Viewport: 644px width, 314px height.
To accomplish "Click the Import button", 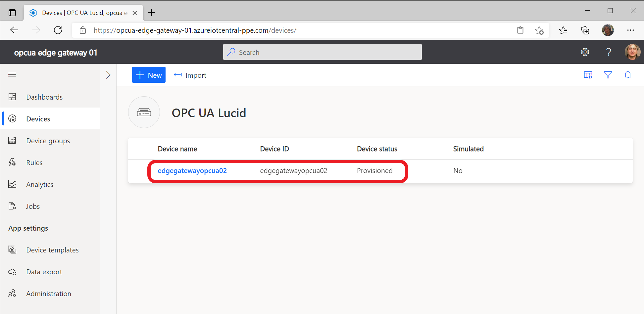I will click(190, 75).
